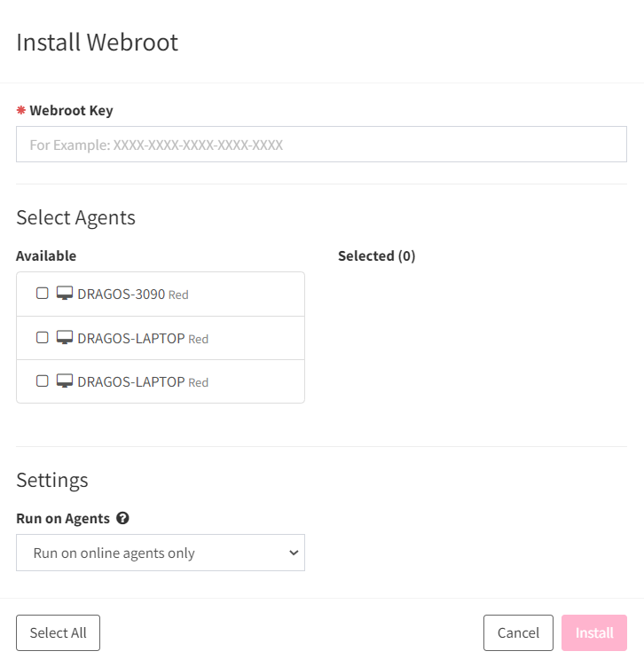Check the last DRAGOS-LAPTOP agent checkbox
This screenshot has width=644, height=667.
pyautogui.click(x=42, y=381)
